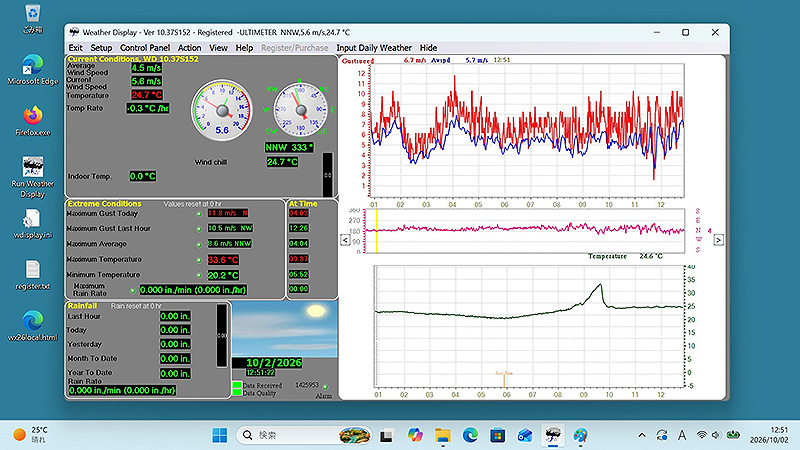This screenshot has width=800, height=450.
Task: Open the Exit menu
Action: click(76, 47)
